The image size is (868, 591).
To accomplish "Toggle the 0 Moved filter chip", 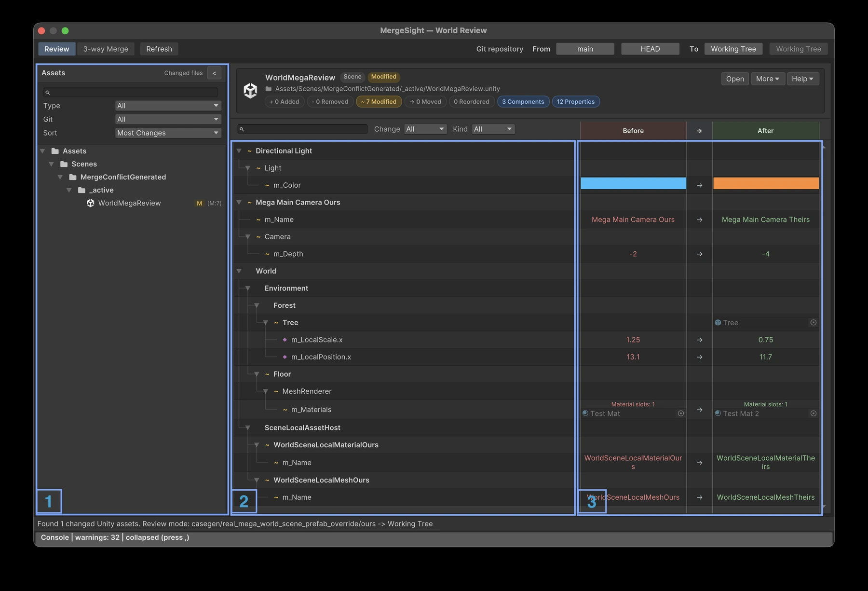I will (x=425, y=102).
